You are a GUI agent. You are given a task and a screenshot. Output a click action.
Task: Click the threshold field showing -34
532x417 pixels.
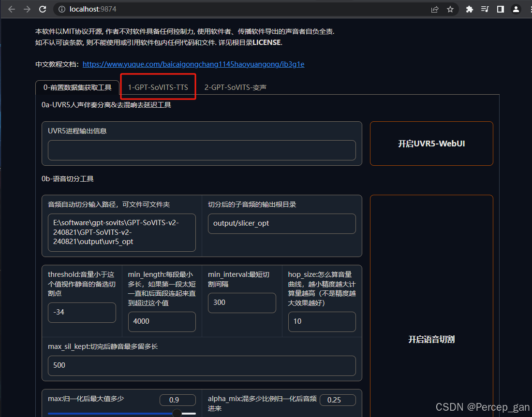point(82,312)
